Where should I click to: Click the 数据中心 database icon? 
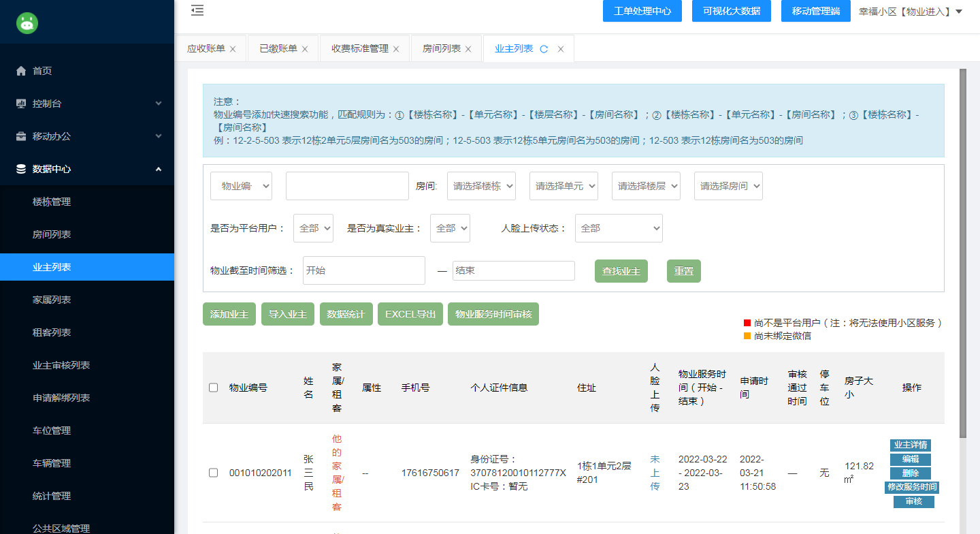21,169
